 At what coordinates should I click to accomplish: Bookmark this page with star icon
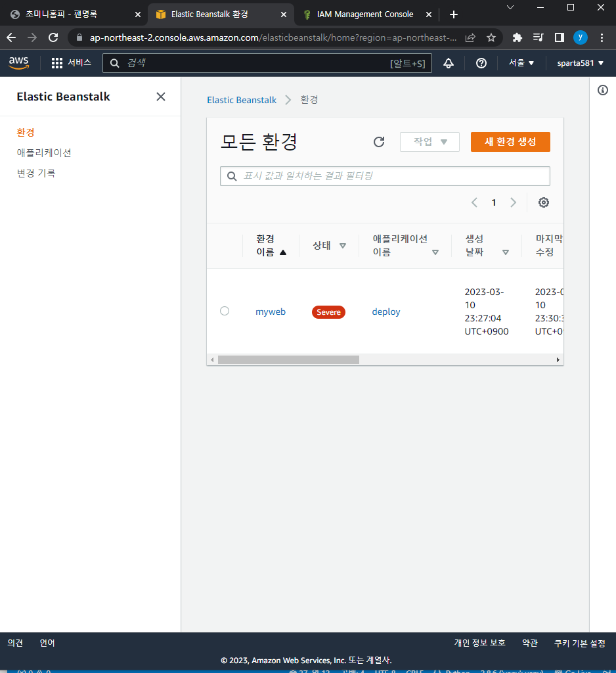click(x=491, y=37)
